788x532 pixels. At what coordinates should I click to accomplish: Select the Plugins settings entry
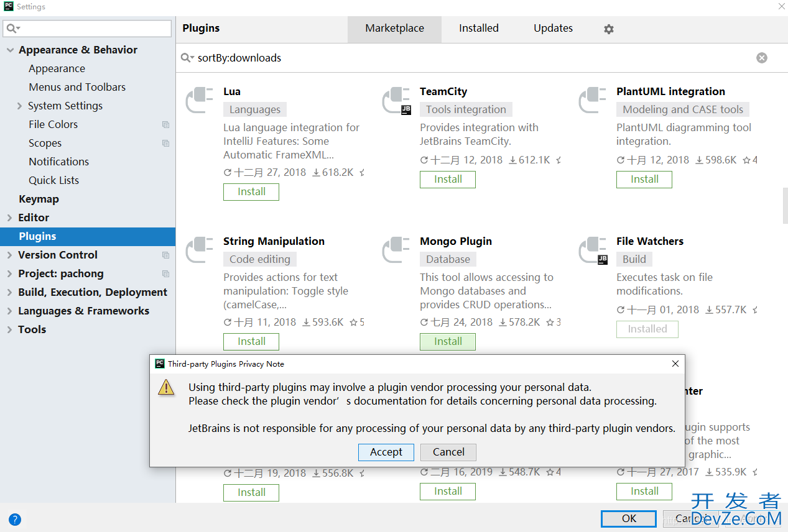[x=88, y=236]
